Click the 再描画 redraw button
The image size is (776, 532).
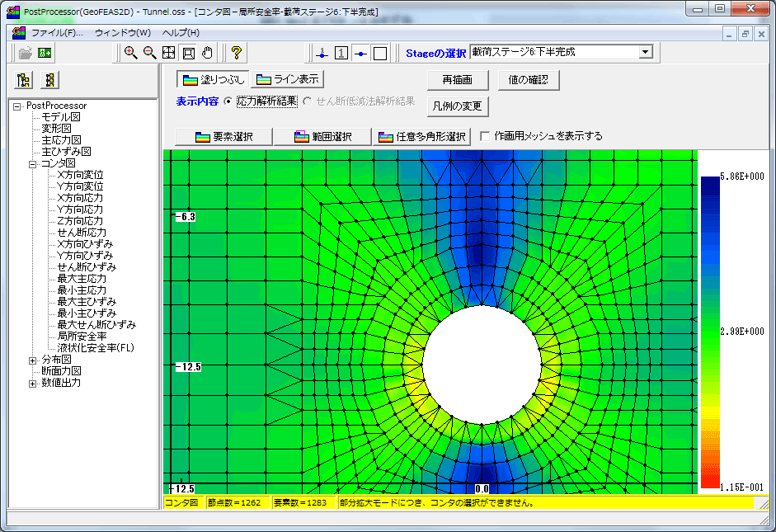[458, 80]
